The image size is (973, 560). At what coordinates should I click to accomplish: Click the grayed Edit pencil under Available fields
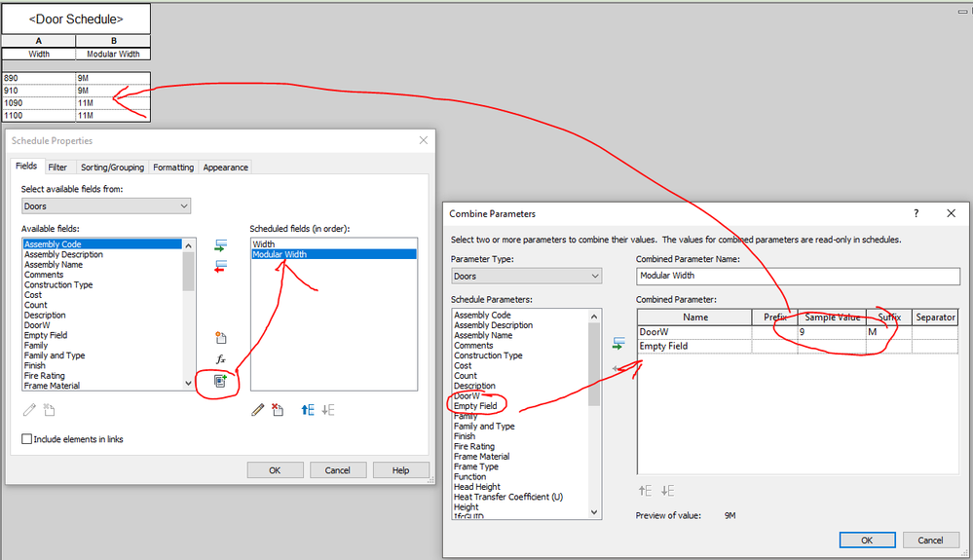tap(29, 410)
